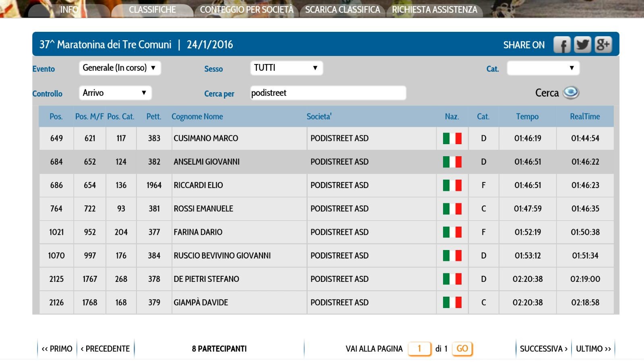The height and width of the screenshot is (362, 644).
Task: Switch to the Classifiche tab
Action: [x=152, y=10]
